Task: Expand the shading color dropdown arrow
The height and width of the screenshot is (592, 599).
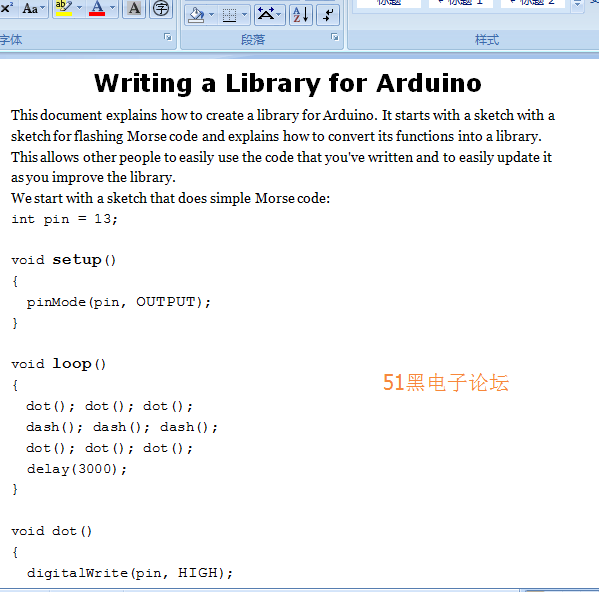Action: click(211, 15)
